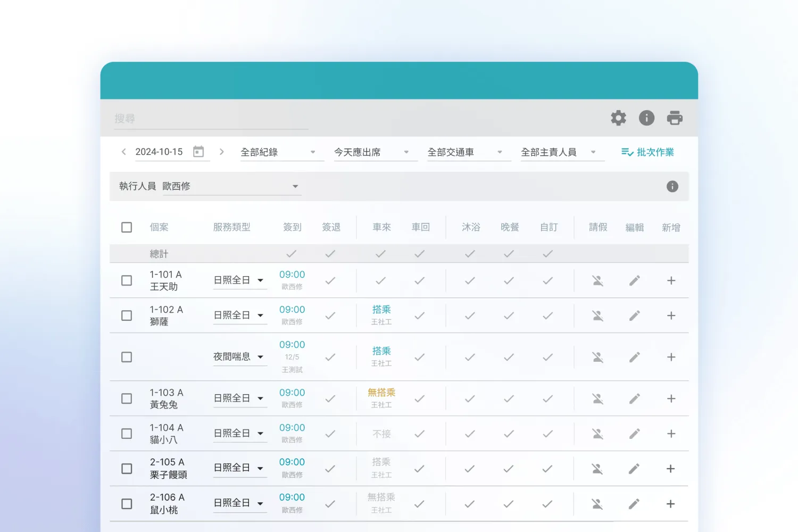Image resolution: width=798 pixels, height=532 pixels.
Task: Mark leave for 貓小八
Action: [598, 434]
